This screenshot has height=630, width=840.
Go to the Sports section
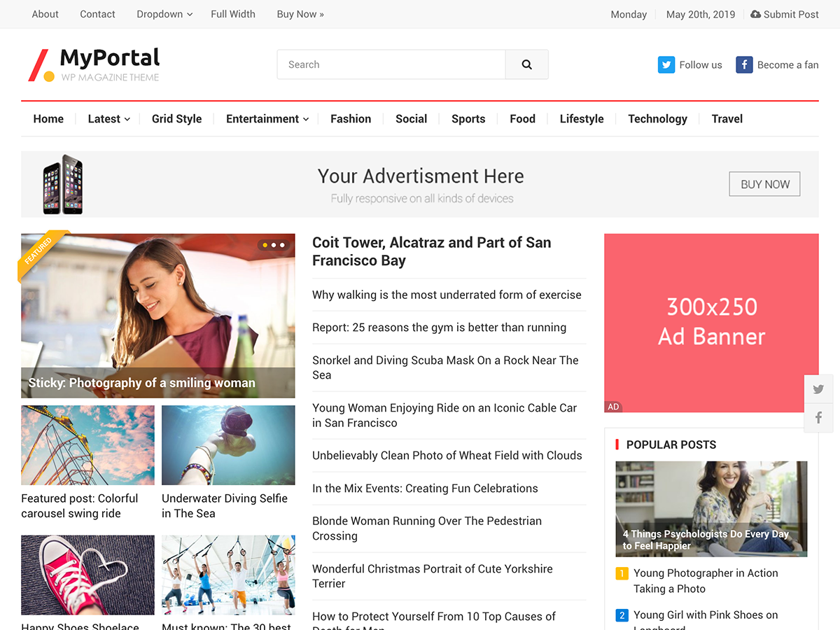pos(468,118)
